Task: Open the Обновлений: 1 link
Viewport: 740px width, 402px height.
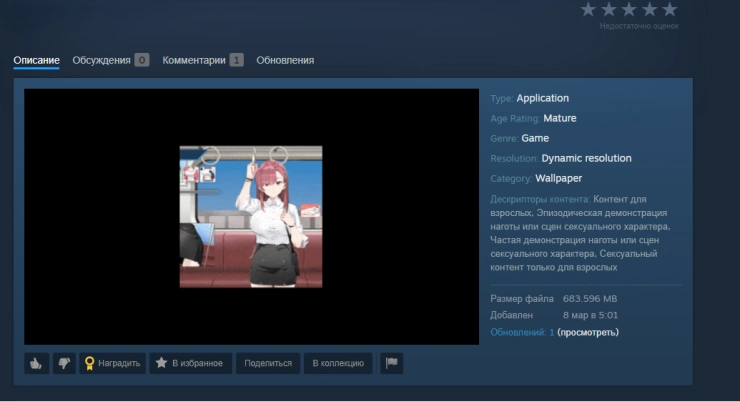Action: [x=522, y=332]
